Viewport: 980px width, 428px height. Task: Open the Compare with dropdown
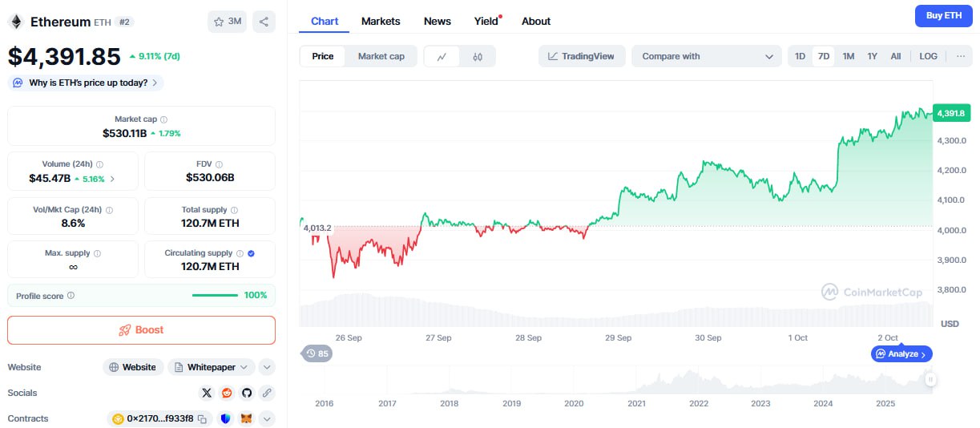click(707, 56)
